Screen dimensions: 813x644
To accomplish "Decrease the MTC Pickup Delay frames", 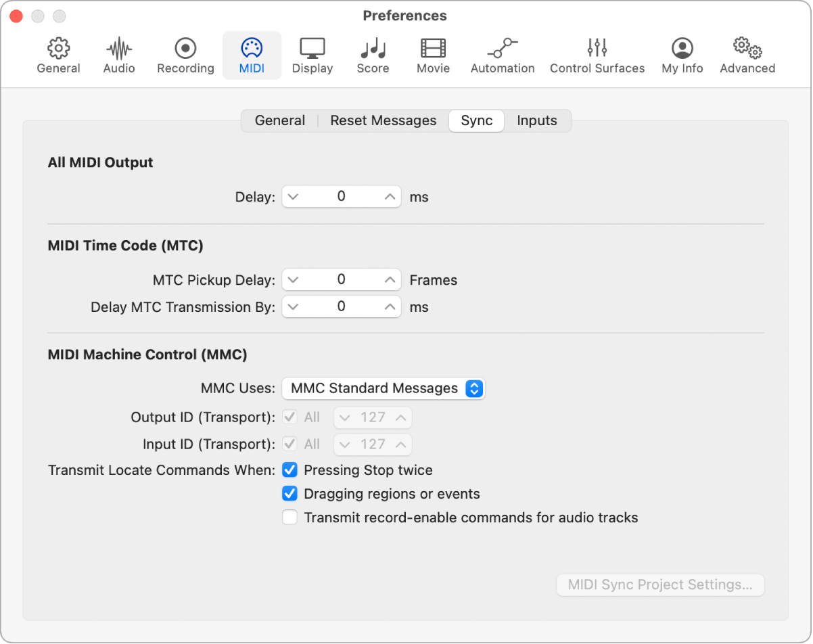I will click(292, 280).
